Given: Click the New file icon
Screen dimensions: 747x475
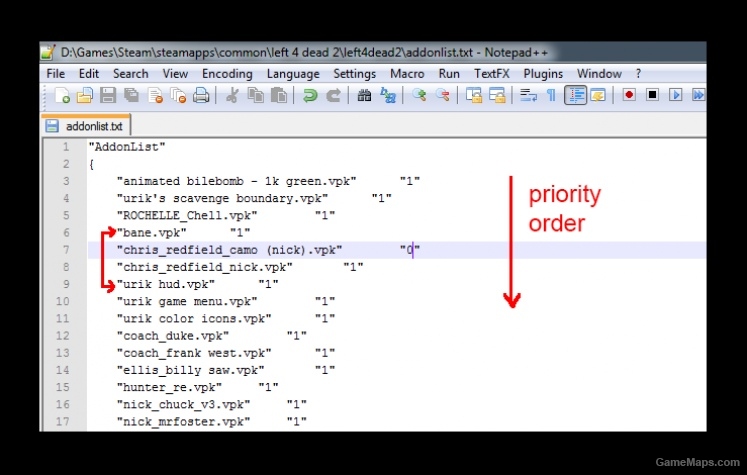Looking at the screenshot, I should pyautogui.click(x=62, y=95).
